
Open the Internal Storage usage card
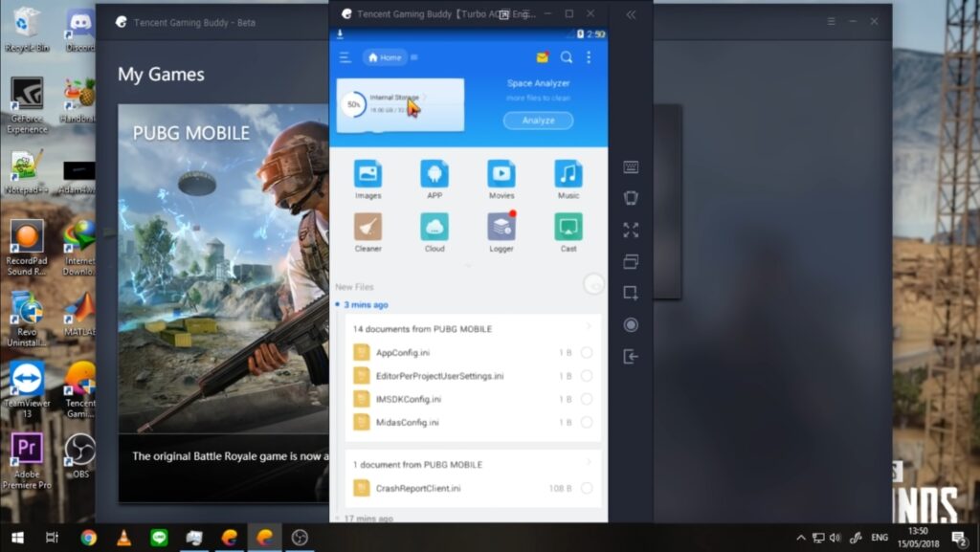click(x=400, y=104)
